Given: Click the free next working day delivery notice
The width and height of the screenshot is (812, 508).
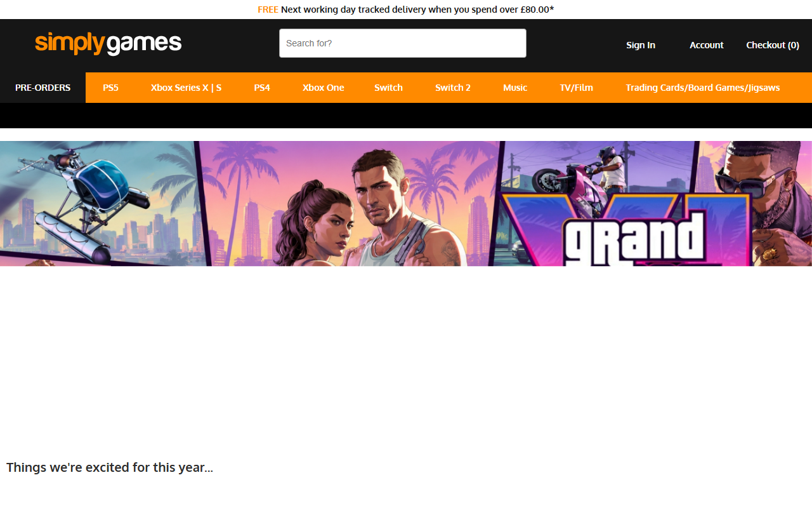Looking at the screenshot, I should [406, 10].
